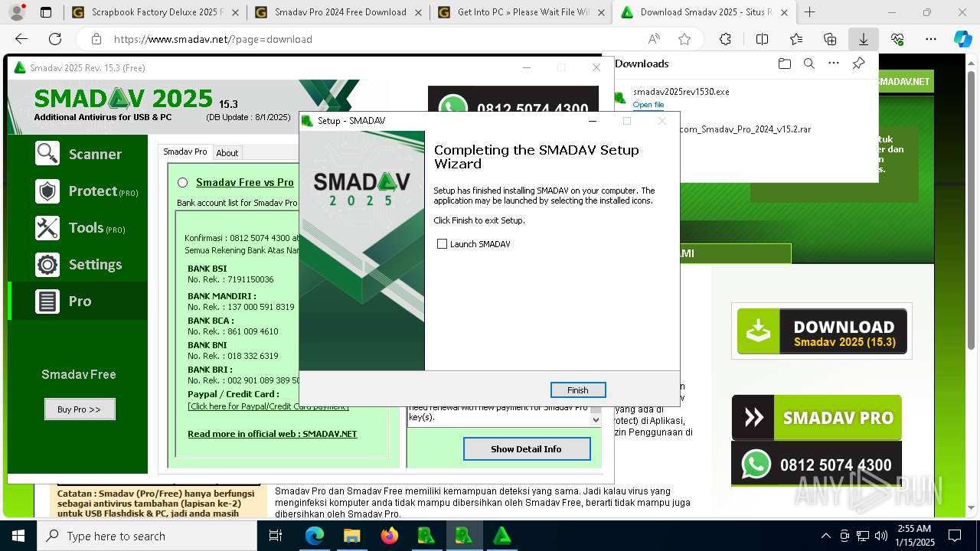Open the Copilot sidebar icon
This screenshot has height=551, width=980.
[x=962, y=39]
